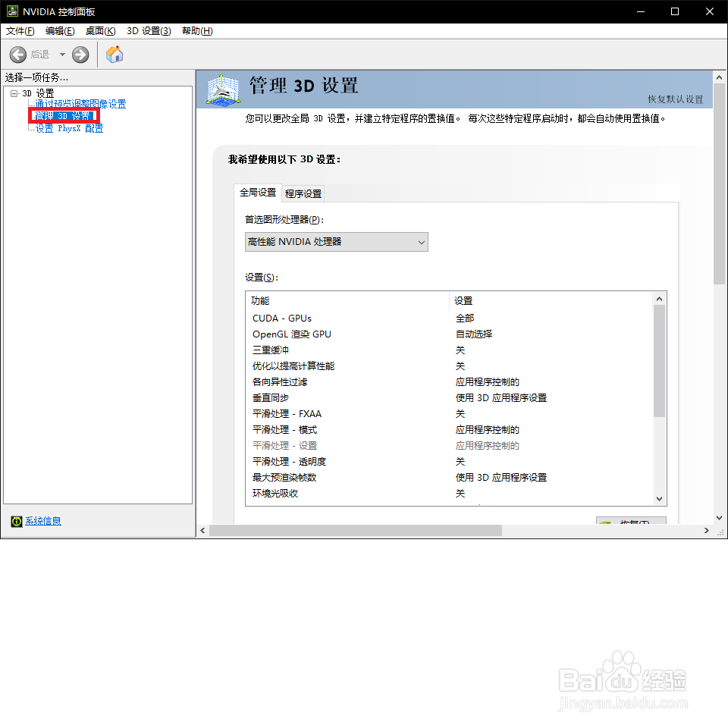
Task: Click the 自动选择 value for OpenGL GPU
Action: point(474,334)
